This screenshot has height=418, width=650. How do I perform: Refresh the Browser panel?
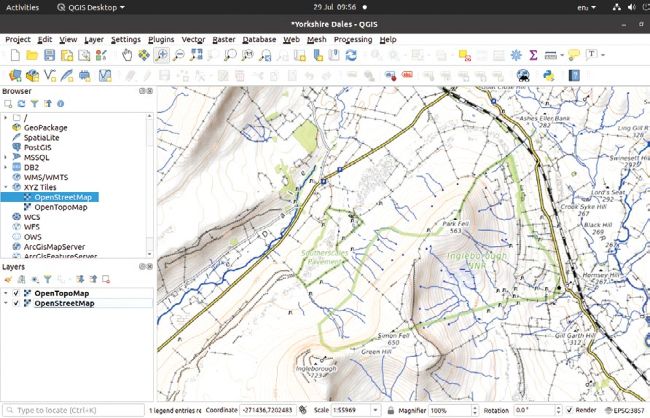tap(21, 103)
